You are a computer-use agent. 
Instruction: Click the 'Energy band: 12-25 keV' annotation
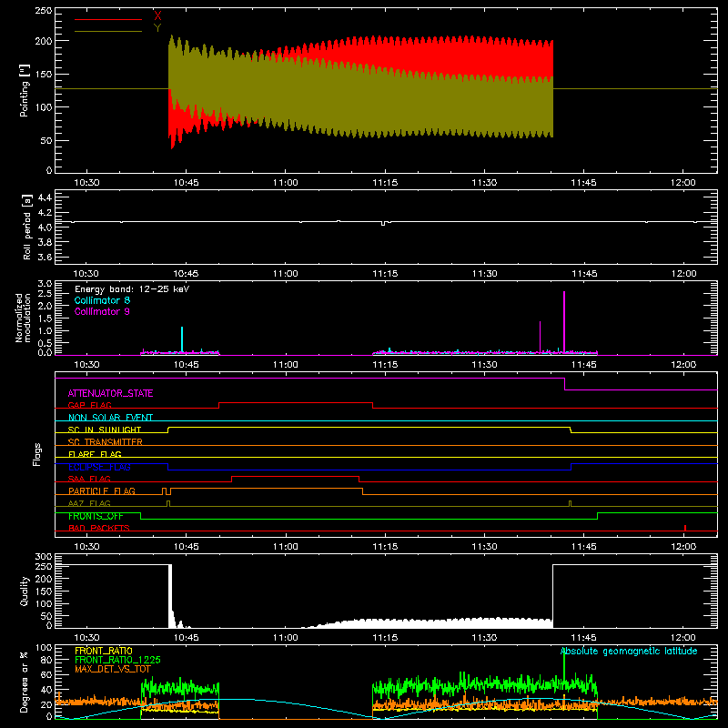tap(132, 289)
